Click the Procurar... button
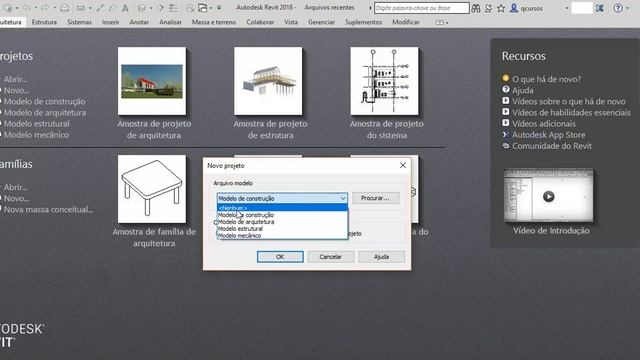 click(x=376, y=198)
